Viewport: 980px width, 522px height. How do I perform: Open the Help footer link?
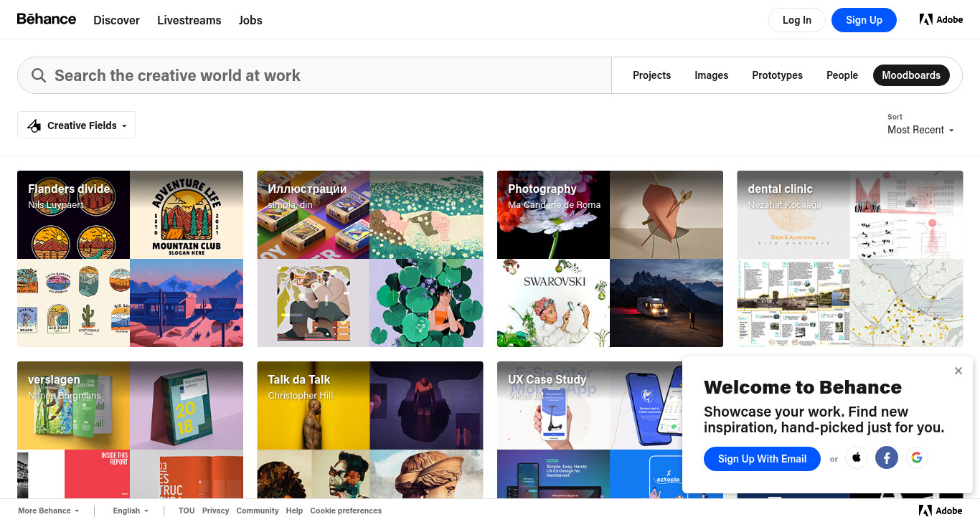[x=294, y=511]
